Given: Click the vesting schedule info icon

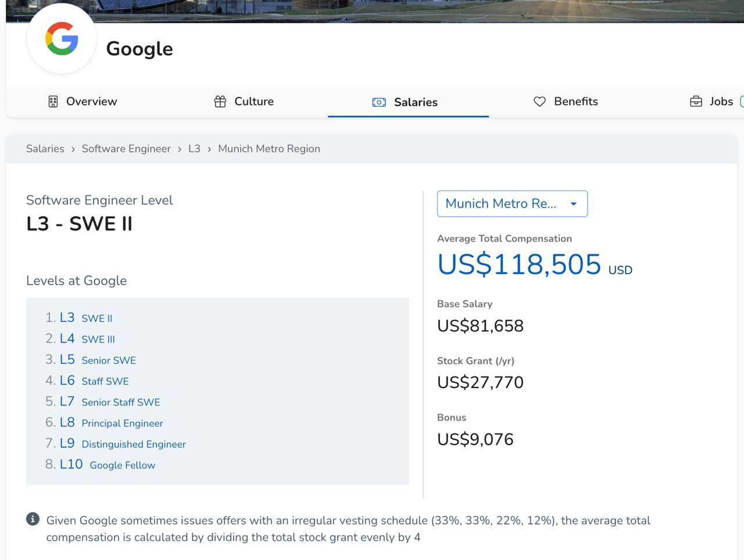Looking at the screenshot, I should pyautogui.click(x=33, y=519).
